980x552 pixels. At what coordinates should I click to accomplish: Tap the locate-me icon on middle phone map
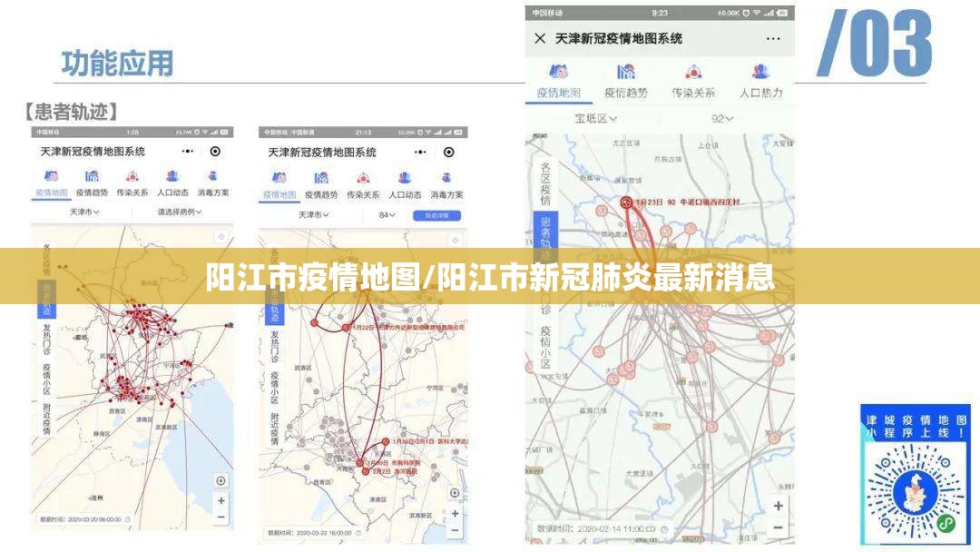455,493
